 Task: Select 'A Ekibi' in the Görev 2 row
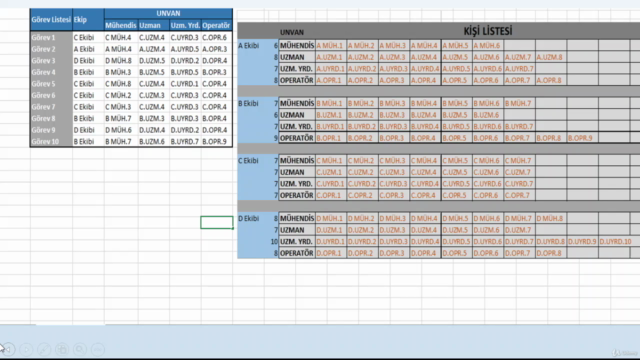coord(88,49)
